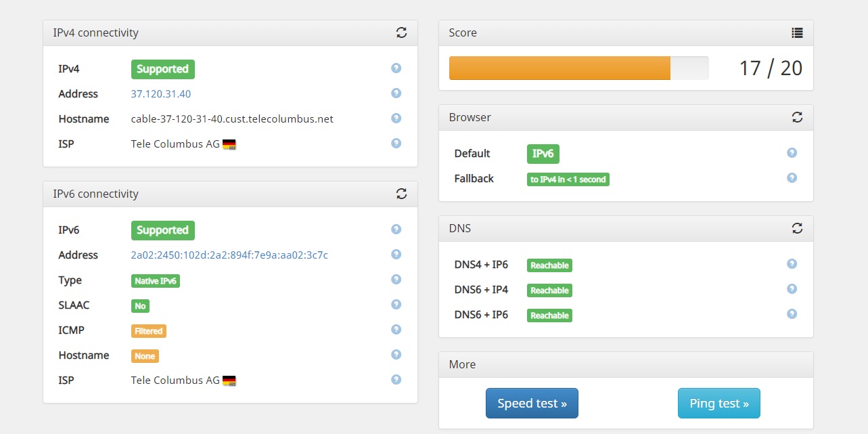Image resolution: width=868 pixels, height=434 pixels.
Task: Click the IPv4 Supported badge
Action: [163, 69]
